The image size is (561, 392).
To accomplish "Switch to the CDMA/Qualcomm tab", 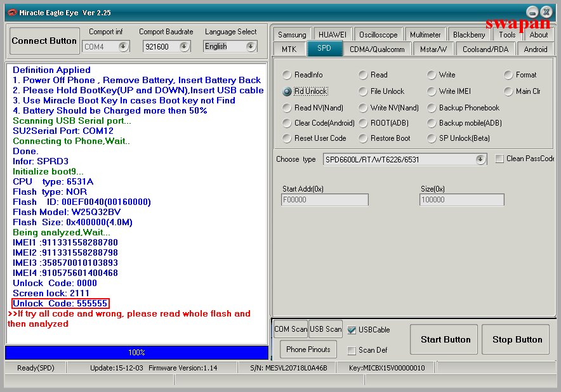I will [377, 49].
